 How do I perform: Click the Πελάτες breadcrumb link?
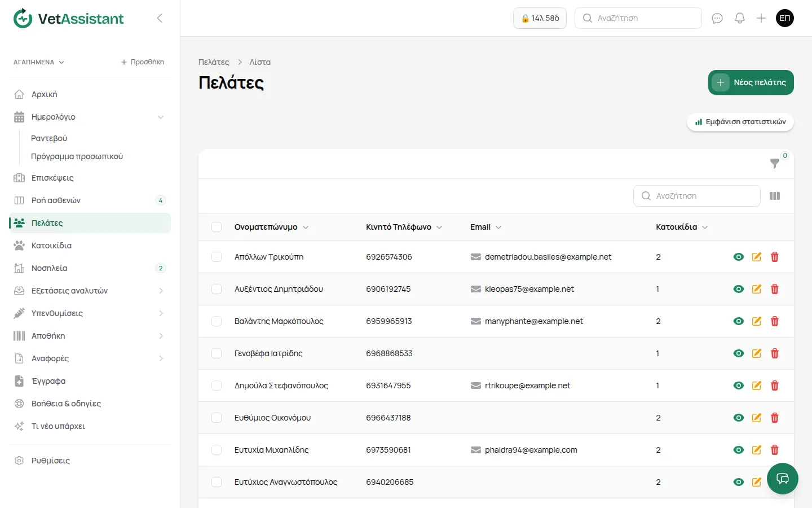214,62
